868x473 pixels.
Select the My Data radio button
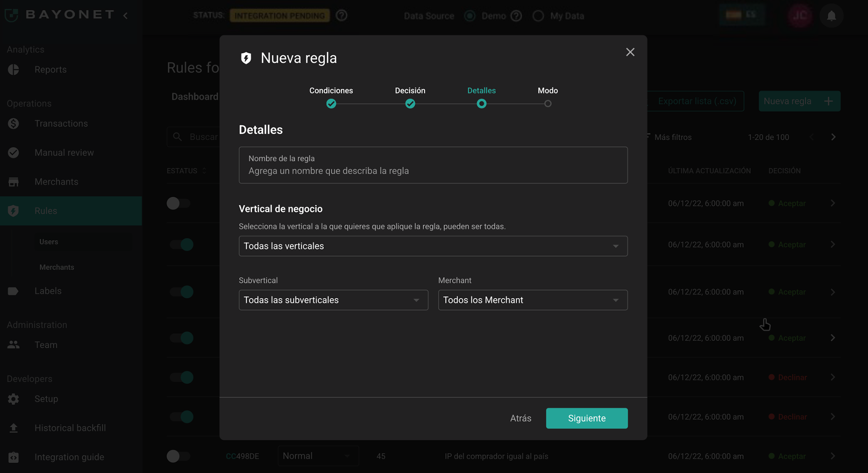(x=538, y=16)
